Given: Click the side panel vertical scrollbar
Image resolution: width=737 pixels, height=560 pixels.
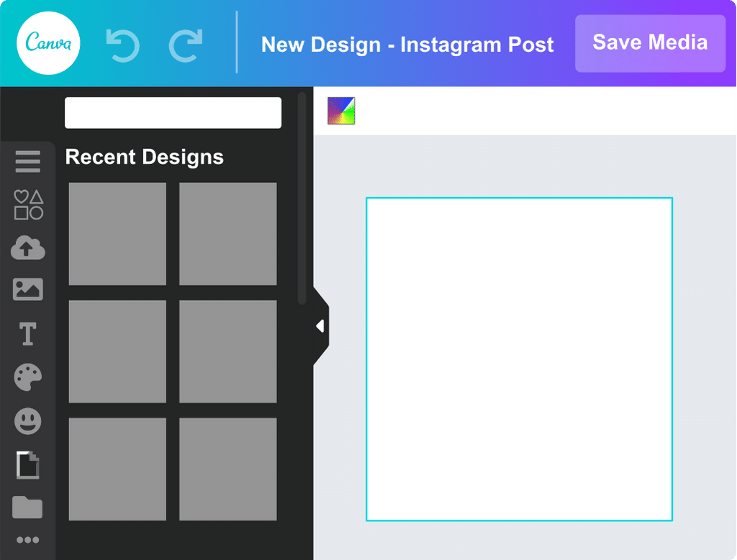Looking at the screenshot, I should [x=302, y=197].
